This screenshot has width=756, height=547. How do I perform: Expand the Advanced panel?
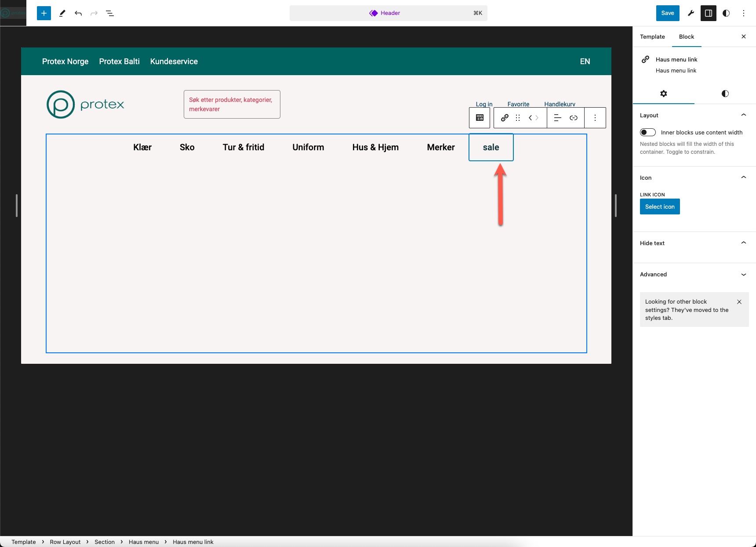[694, 274]
